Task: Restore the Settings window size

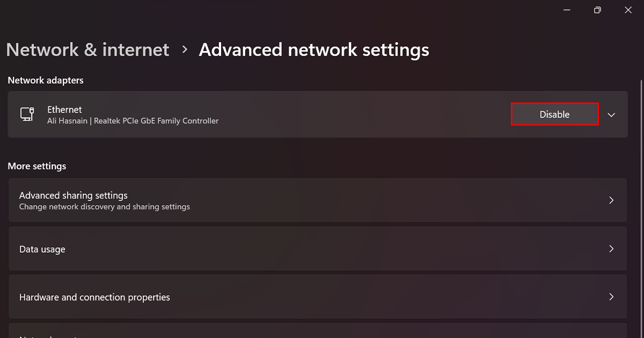Action: pyautogui.click(x=597, y=10)
